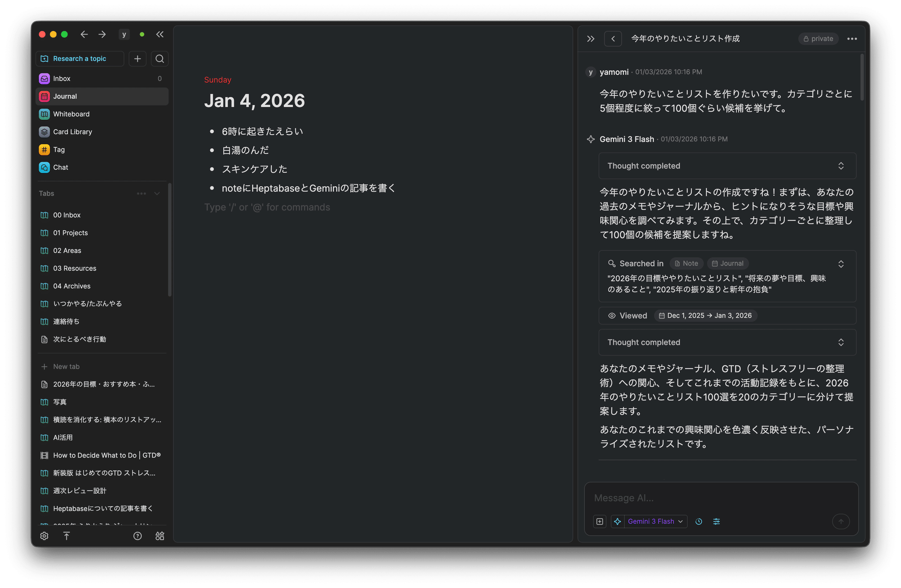Open the Chat section in the sidebar

(x=60, y=167)
